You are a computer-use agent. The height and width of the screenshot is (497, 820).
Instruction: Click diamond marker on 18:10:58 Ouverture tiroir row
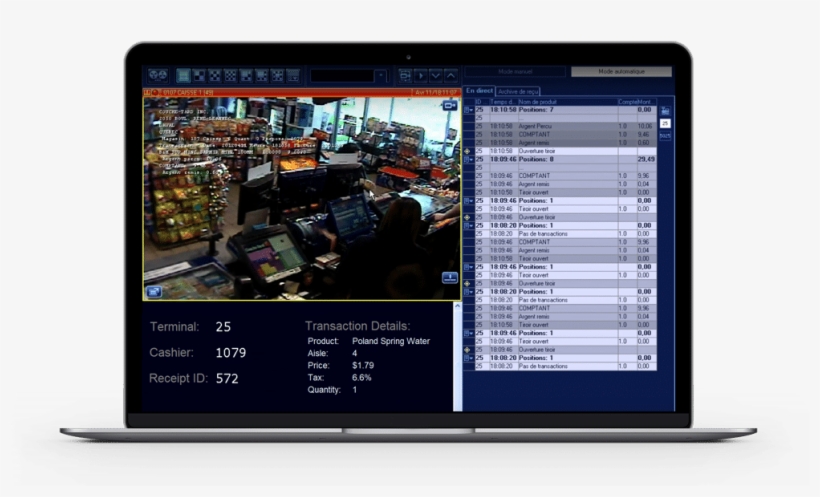(x=468, y=151)
